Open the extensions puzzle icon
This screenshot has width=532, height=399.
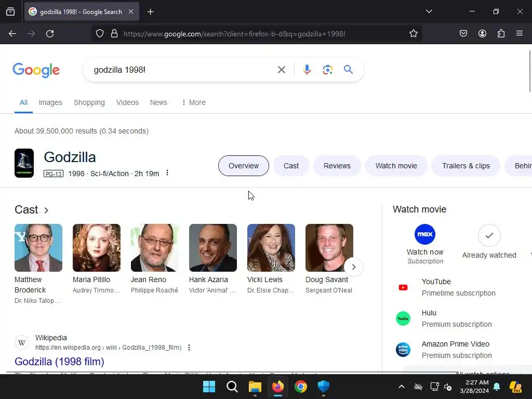pos(501,34)
